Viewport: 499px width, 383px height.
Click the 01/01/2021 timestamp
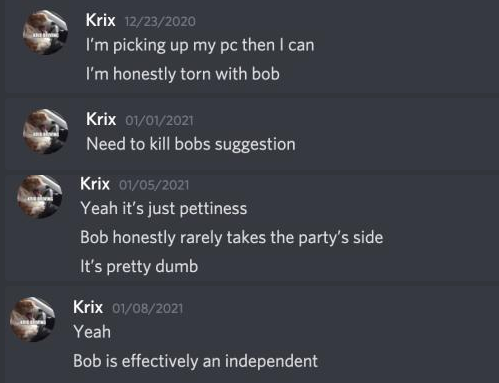(x=159, y=120)
